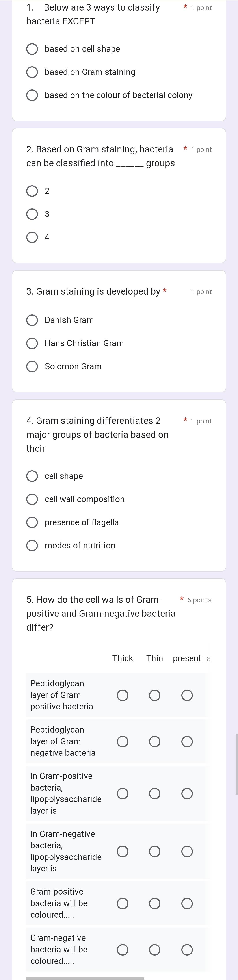Choose "based on the colour of bacterial colony"
Image resolution: width=238 pixels, height=980 pixels.
click(x=32, y=95)
